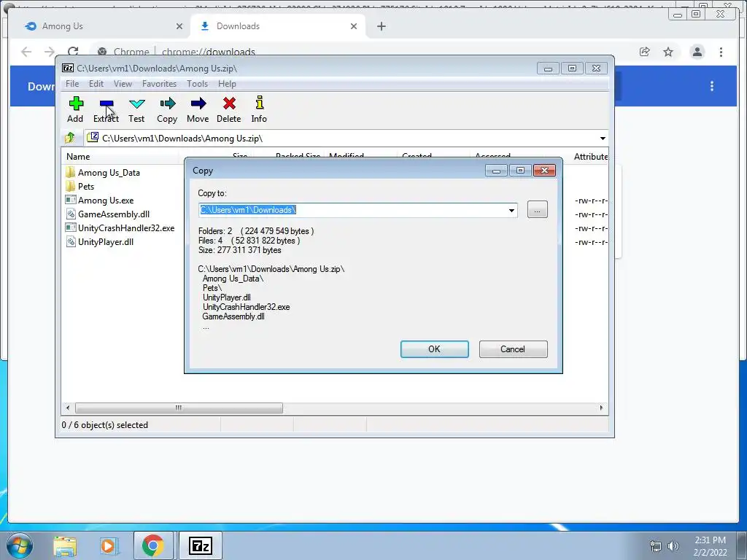Click Cancel in the Copy dialog
The height and width of the screenshot is (560, 747).
coord(513,349)
